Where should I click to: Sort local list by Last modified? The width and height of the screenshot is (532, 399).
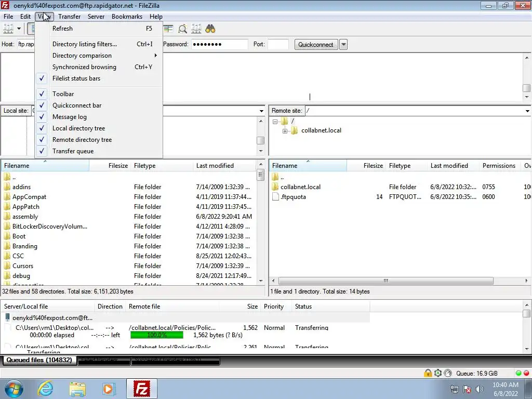coord(224,166)
